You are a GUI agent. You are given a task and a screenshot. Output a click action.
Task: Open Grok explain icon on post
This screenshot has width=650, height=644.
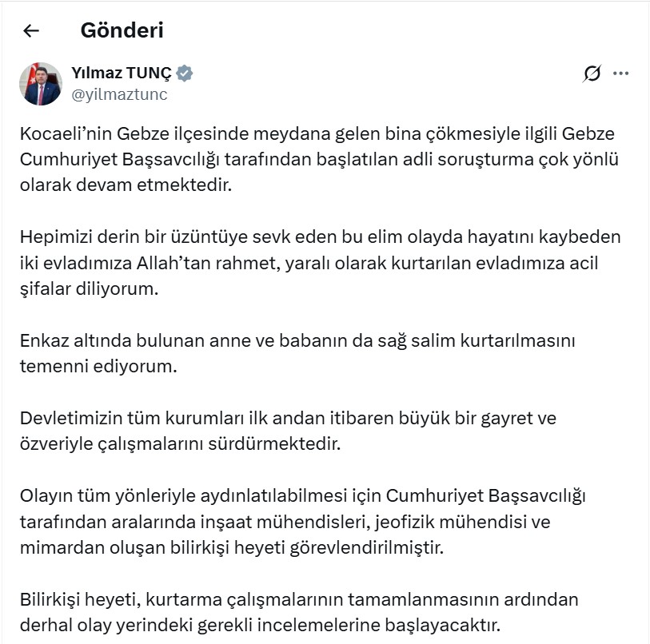tap(592, 74)
